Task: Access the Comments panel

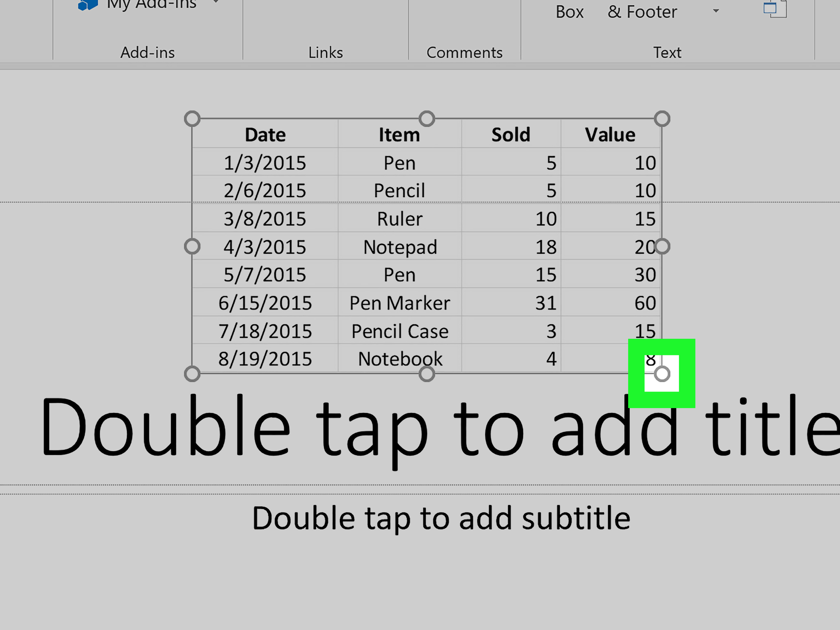Action: [464, 52]
